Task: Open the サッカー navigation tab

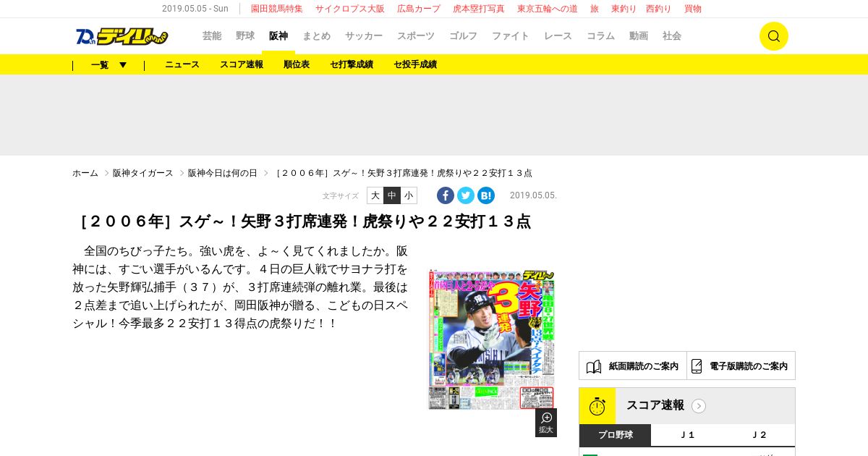Action: (x=364, y=36)
